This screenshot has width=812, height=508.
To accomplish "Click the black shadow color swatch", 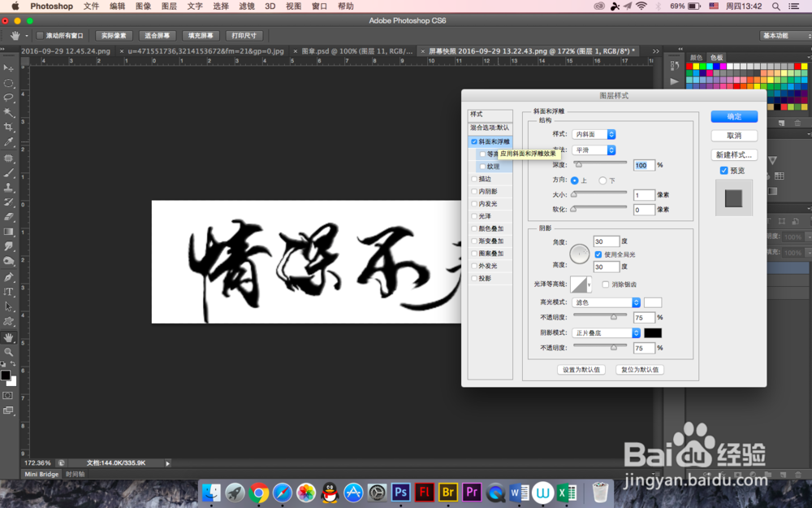I will click(653, 332).
